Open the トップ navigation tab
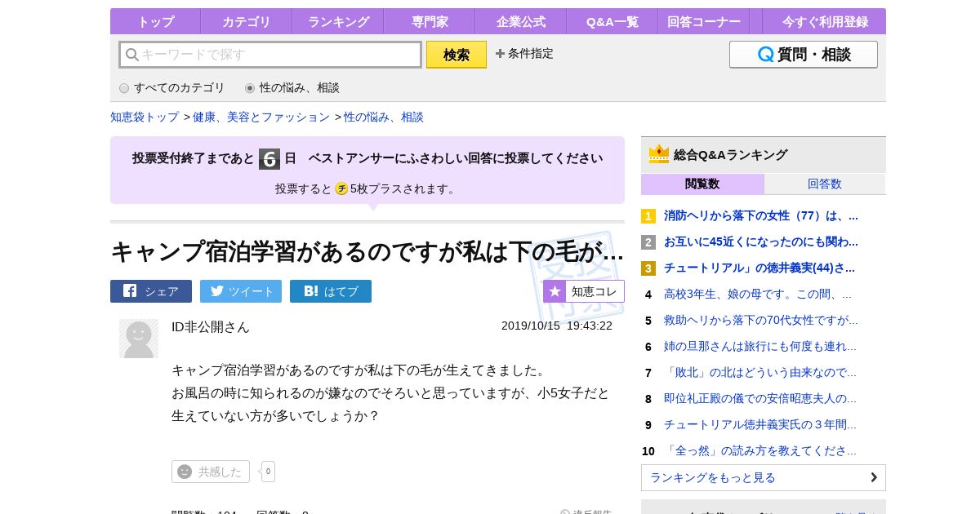The image size is (980, 514). click(155, 21)
